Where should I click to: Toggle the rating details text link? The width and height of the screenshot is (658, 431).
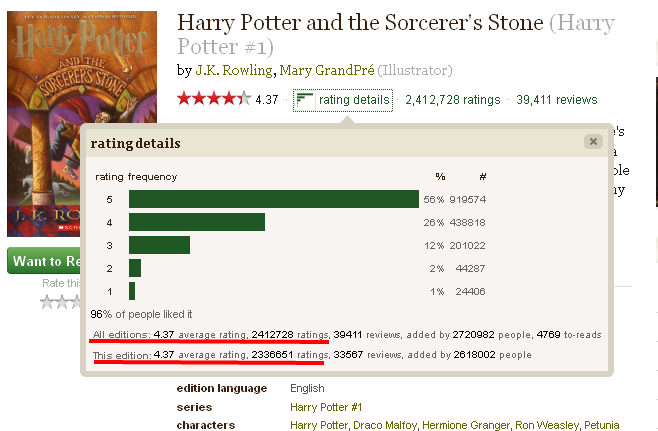pyautogui.click(x=353, y=99)
